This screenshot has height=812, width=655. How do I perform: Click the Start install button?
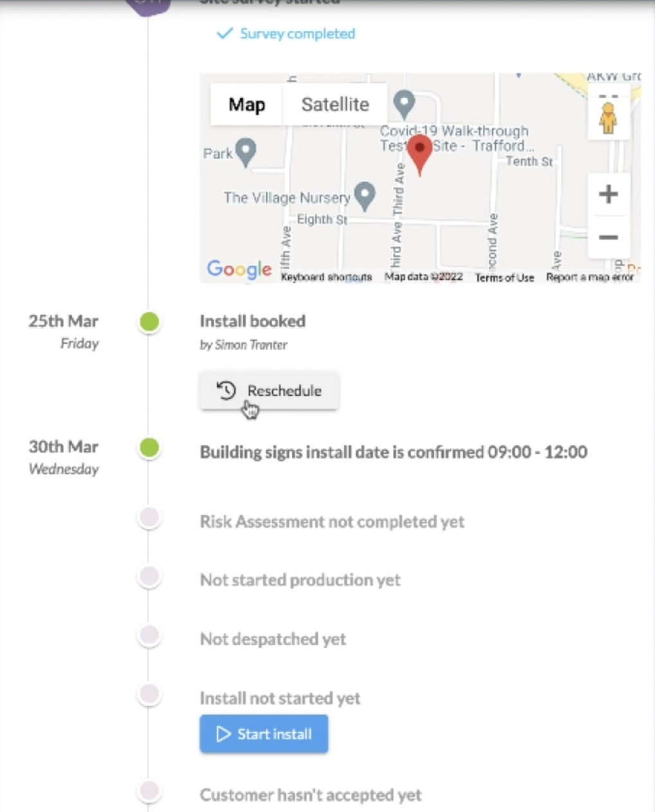pyautogui.click(x=264, y=734)
